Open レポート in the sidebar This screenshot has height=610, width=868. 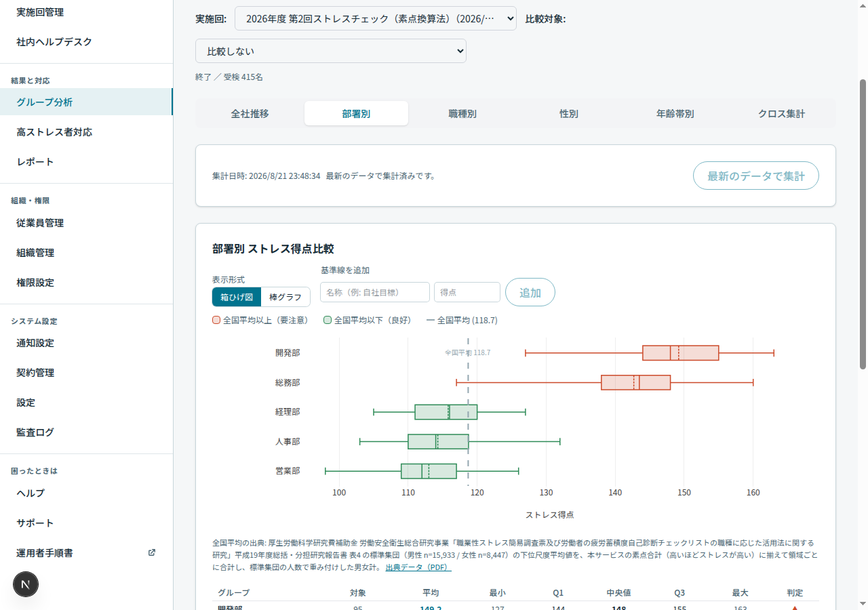click(x=86, y=161)
